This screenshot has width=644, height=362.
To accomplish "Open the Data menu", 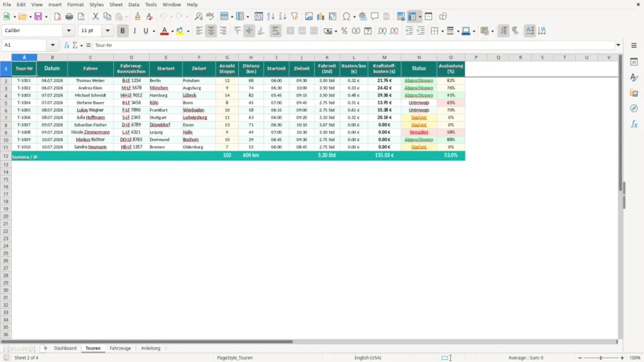I will (x=133, y=4).
